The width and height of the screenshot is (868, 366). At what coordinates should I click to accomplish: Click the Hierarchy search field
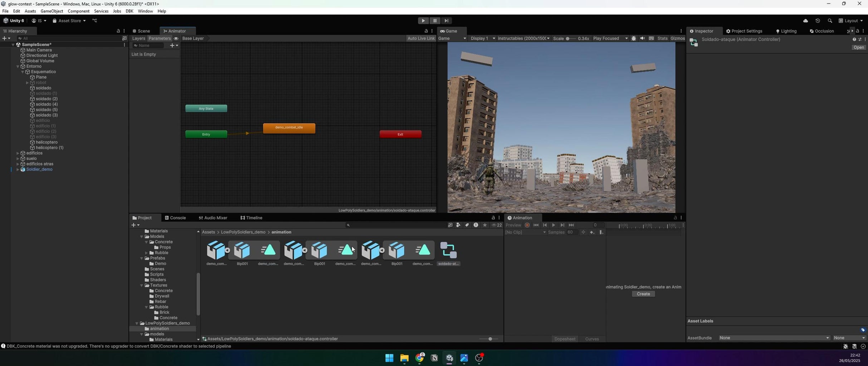tap(69, 38)
